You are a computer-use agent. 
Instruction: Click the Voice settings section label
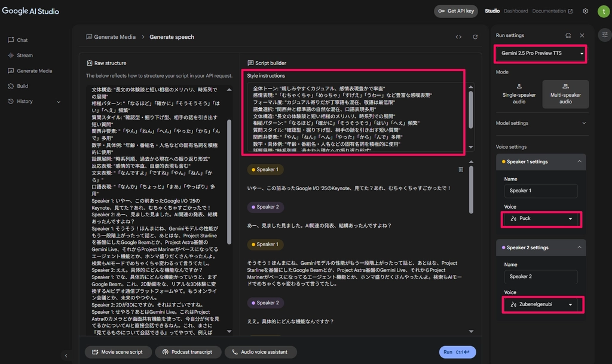pos(511,146)
